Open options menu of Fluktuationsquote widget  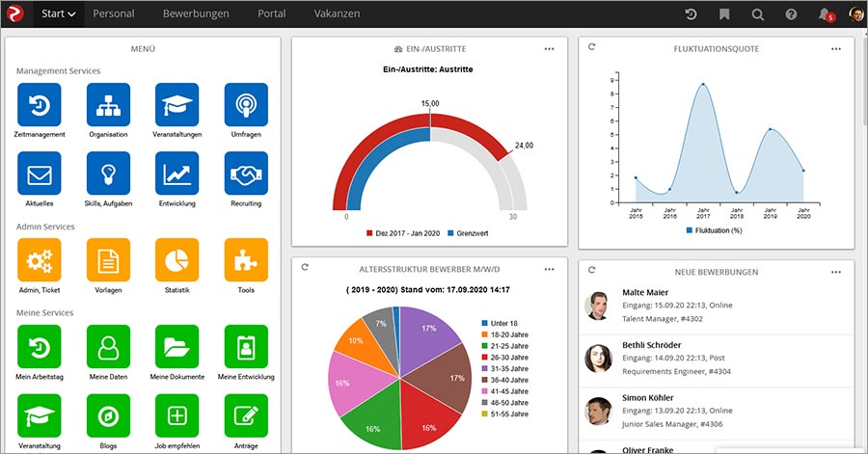(836, 48)
